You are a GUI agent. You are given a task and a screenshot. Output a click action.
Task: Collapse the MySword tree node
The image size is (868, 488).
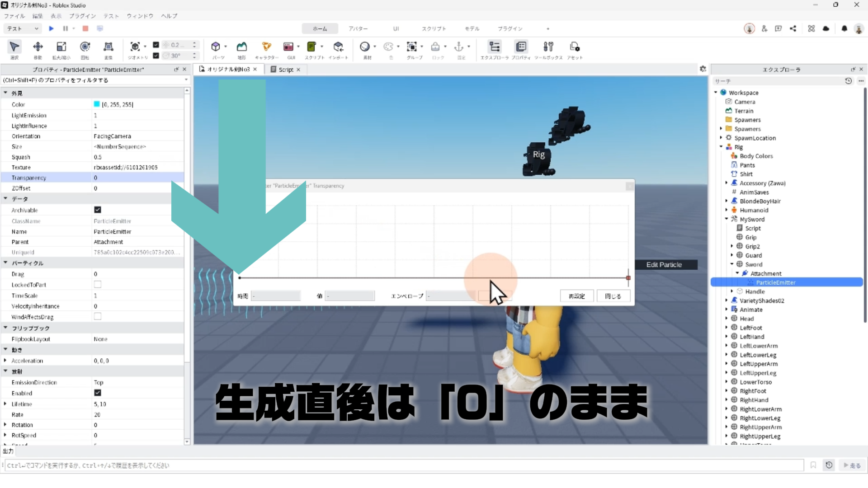pos(726,219)
